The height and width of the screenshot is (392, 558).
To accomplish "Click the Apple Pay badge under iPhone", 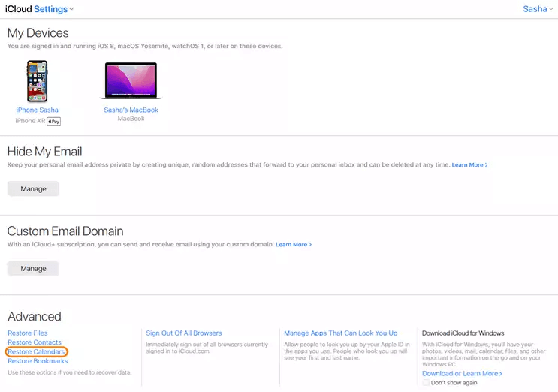I will coord(53,121).
